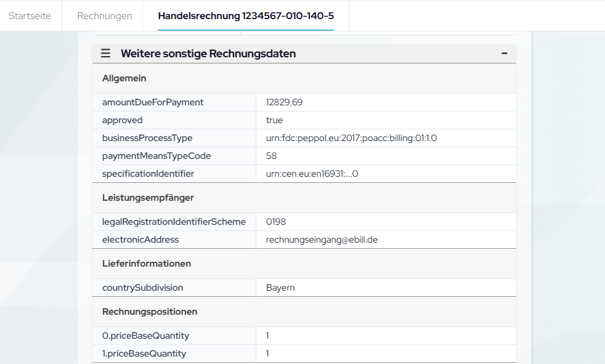Click paymentMeansTypeCode value 58
This screenshot has height=364, width=605.
[272, 156]
